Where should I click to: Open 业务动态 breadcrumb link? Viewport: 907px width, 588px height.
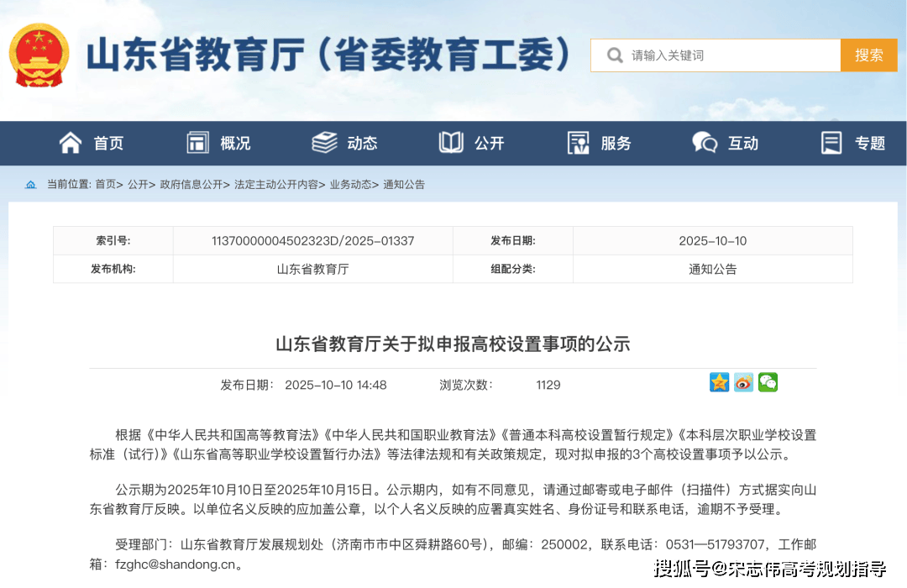pos(349,185)
